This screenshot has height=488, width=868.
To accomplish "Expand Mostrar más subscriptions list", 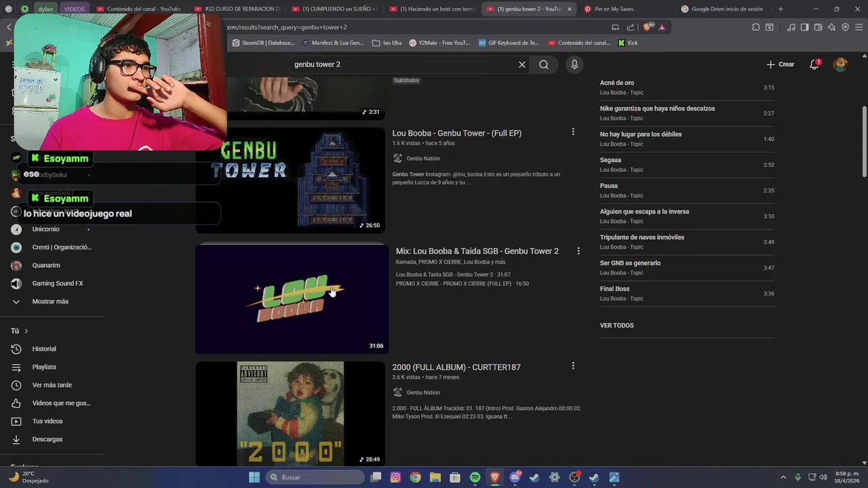I will (x=52, y=302).
